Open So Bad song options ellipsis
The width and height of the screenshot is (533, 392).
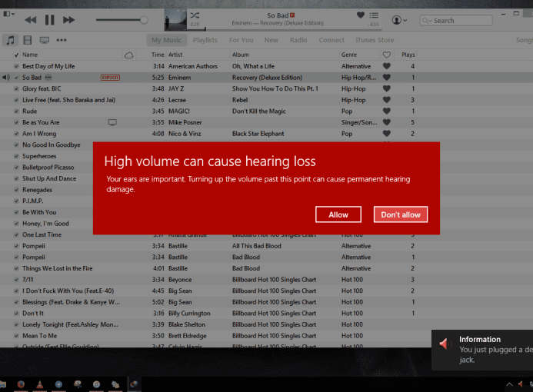[48, 78]
